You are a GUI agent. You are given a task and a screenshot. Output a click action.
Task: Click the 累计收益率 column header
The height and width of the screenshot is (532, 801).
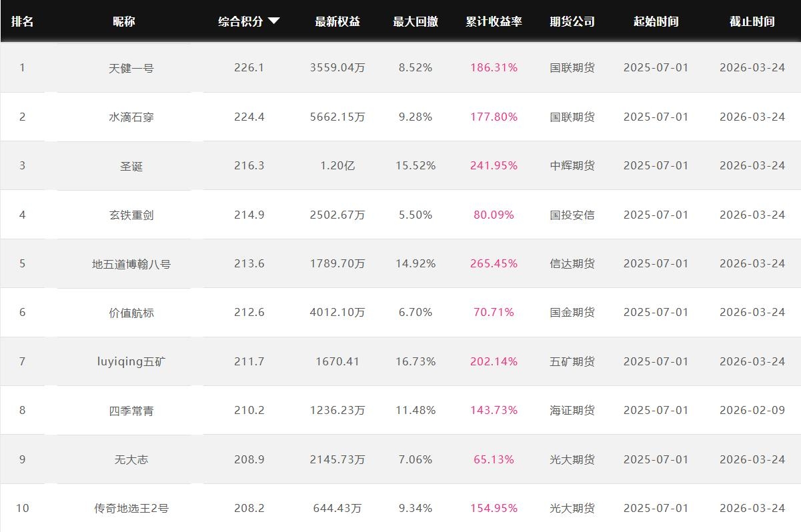[494, 21]
